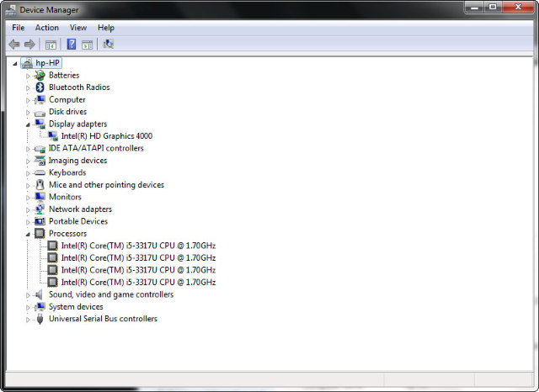Click Scan for hardware changes toolbar icon

click(x=108, y=44)
